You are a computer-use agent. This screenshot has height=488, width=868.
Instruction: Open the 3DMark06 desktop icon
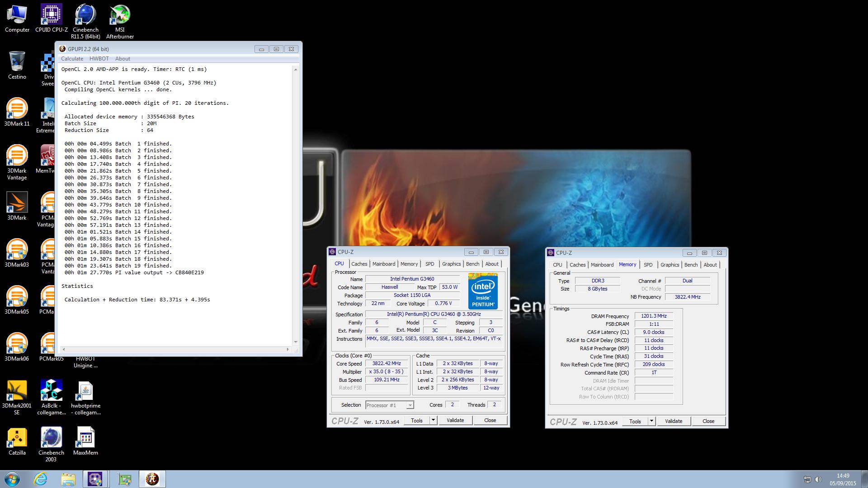click(x=17, y=347)
